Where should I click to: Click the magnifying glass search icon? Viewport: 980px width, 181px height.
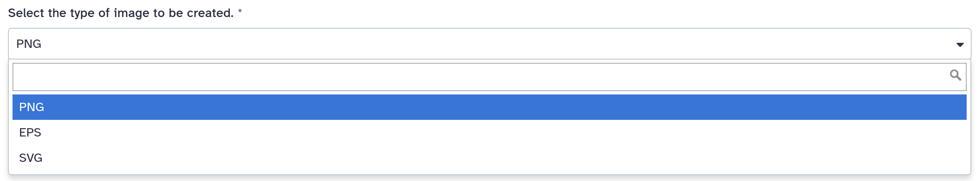(x=955, y=75)
